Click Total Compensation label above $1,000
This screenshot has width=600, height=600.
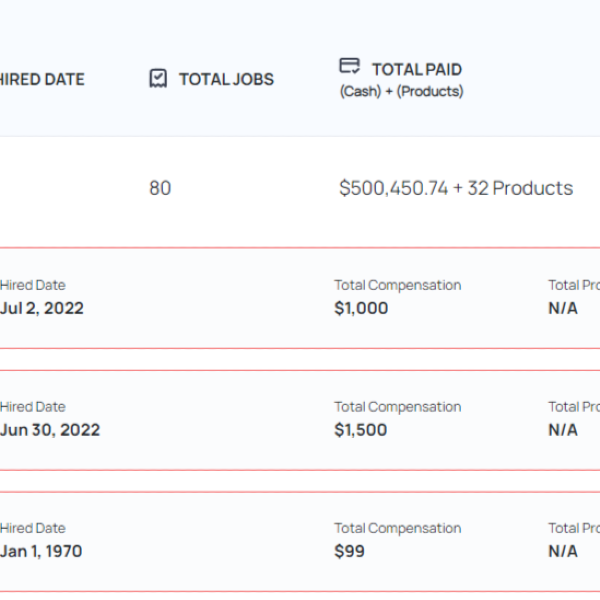(x=398, y=285)
